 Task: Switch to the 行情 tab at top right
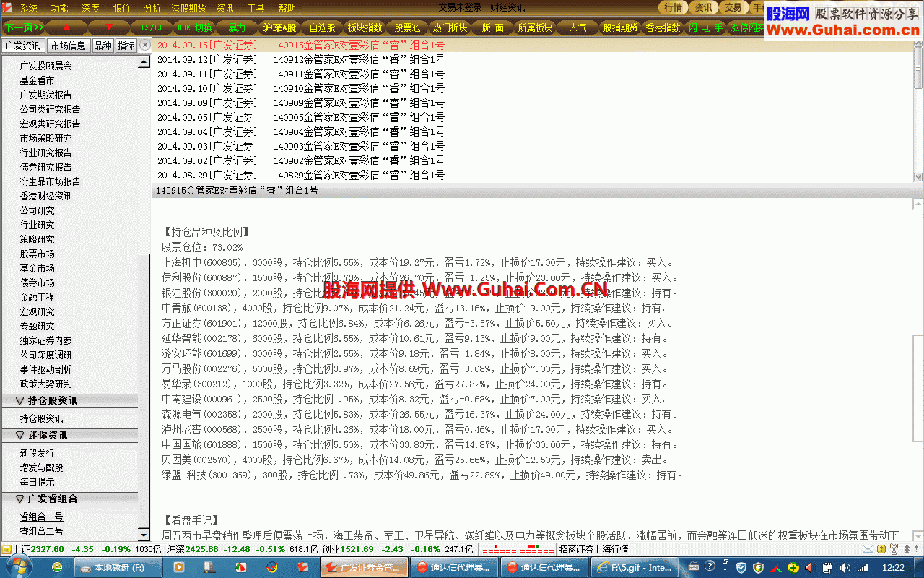(x=673, y=8)
